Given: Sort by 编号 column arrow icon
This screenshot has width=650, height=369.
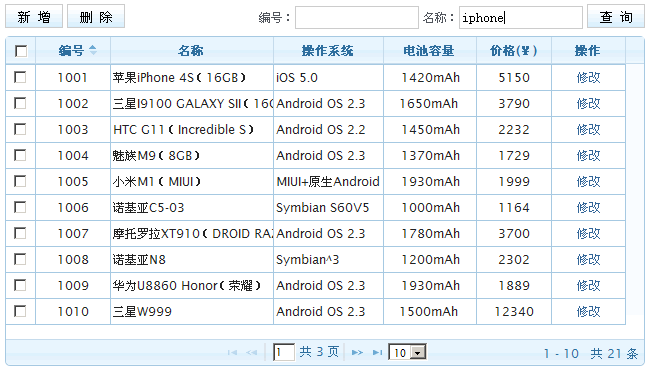Looking at the screenshot, I should click(93, 50).
